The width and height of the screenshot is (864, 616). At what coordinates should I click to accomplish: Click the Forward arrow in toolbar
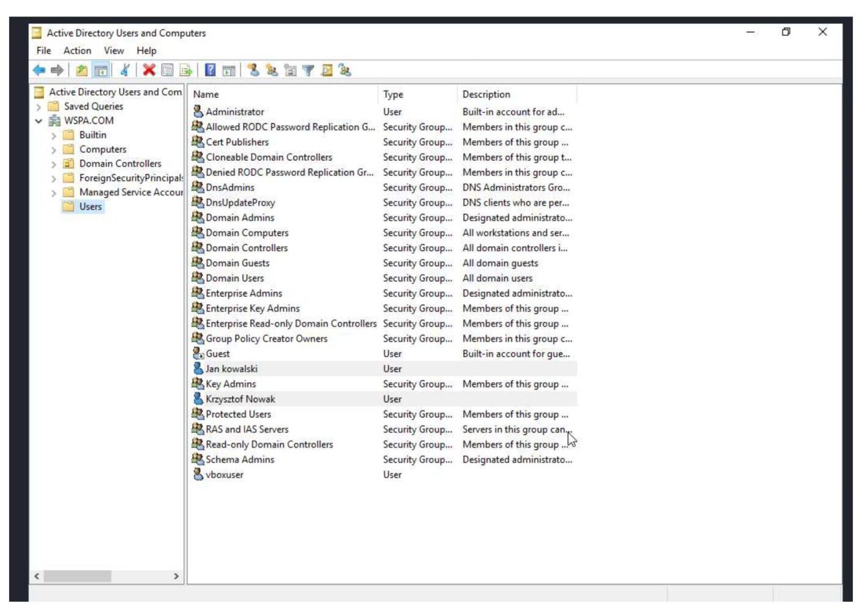57,70
